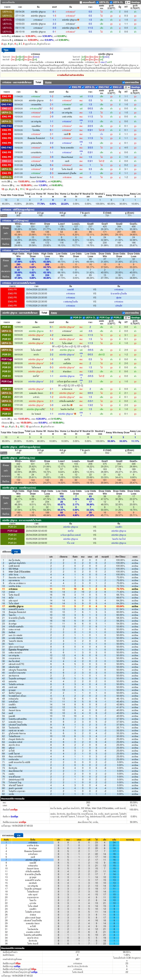Select Total tab next to Away tab
The image size is (141, 980).
coord(44,313)
